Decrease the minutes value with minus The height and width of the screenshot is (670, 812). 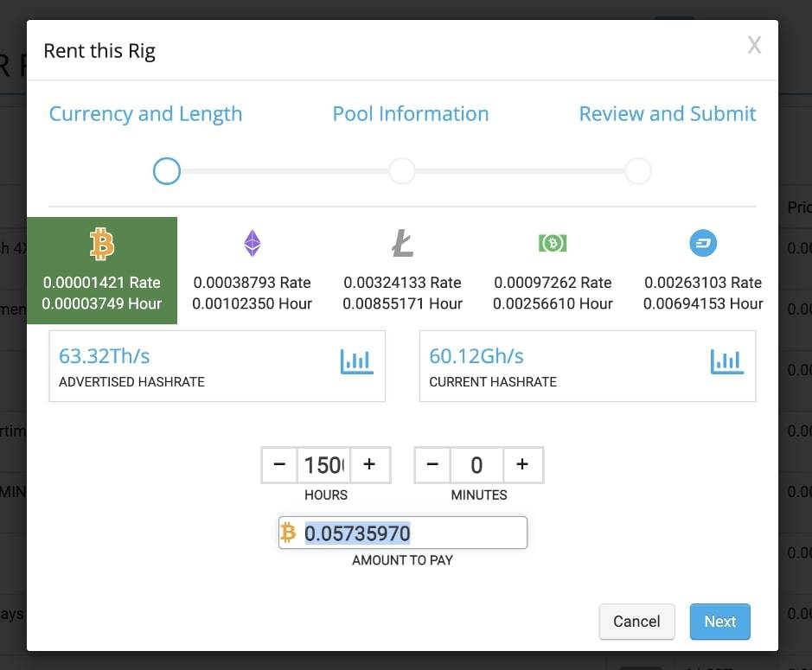[x=432, y=465]
